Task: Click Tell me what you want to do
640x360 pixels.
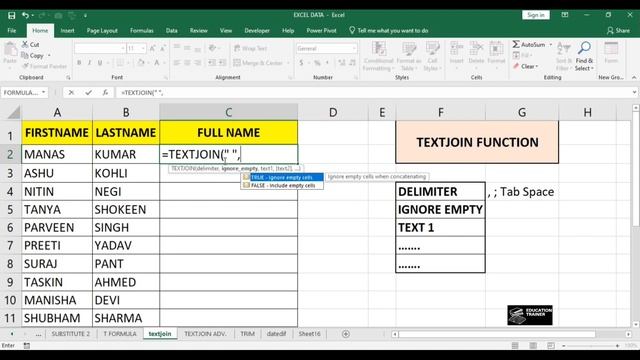Action: (393, 30)
